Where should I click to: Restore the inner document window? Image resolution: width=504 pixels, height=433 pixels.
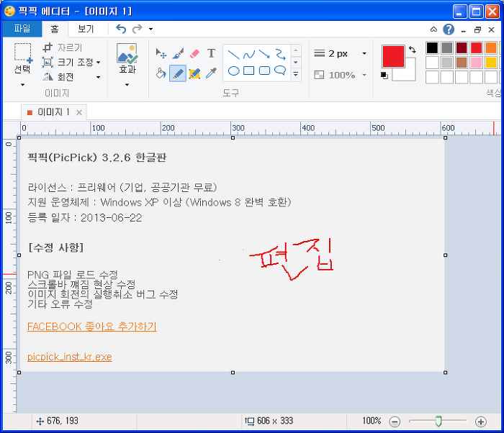[x=477, y=29]
